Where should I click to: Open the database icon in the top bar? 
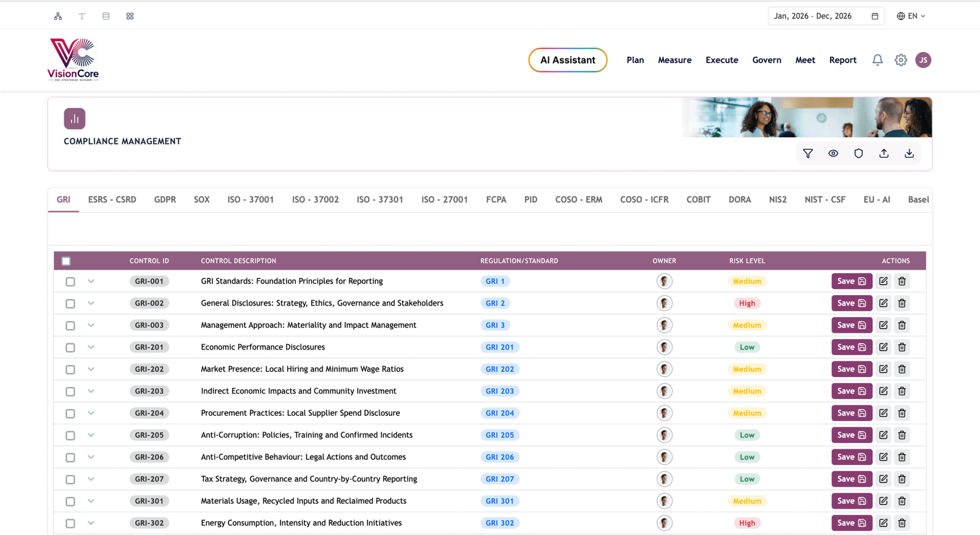click(x=106, y=16)
